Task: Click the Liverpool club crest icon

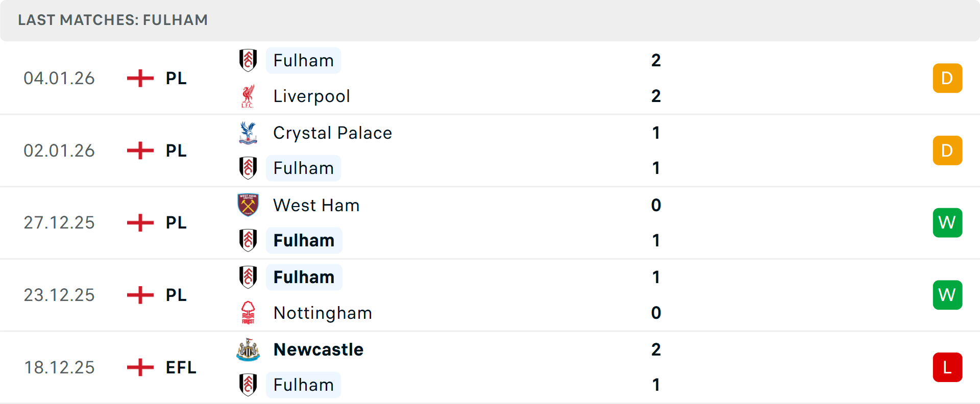Action: pyautogui.click(x=248, y=96)
